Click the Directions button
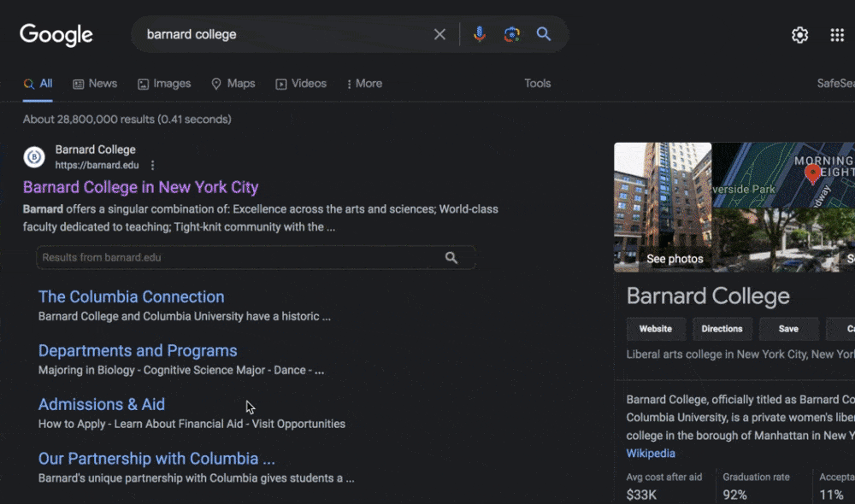 722,329
